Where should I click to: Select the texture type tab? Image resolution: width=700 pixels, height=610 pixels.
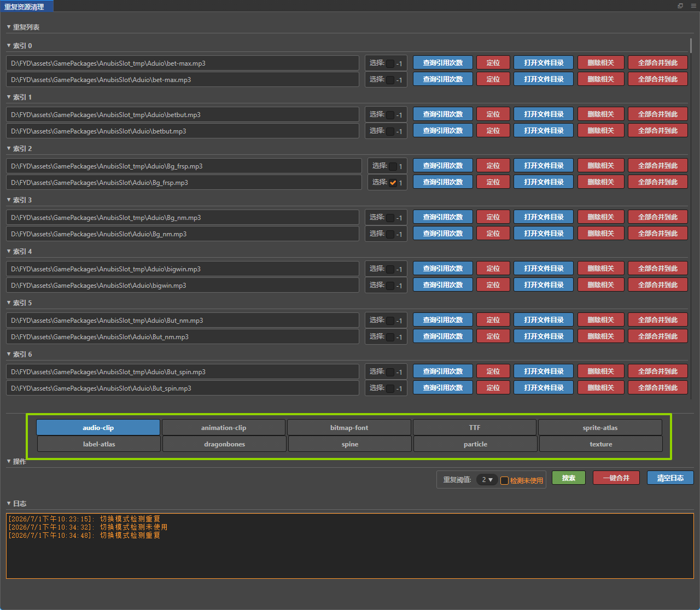tap(601, 444)
